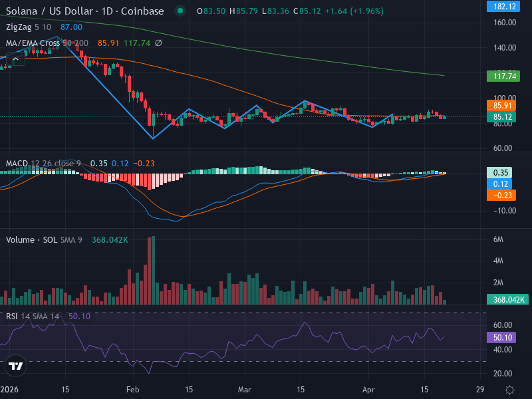
Task: Click the blue 182.12 price label
Action: 503,7
